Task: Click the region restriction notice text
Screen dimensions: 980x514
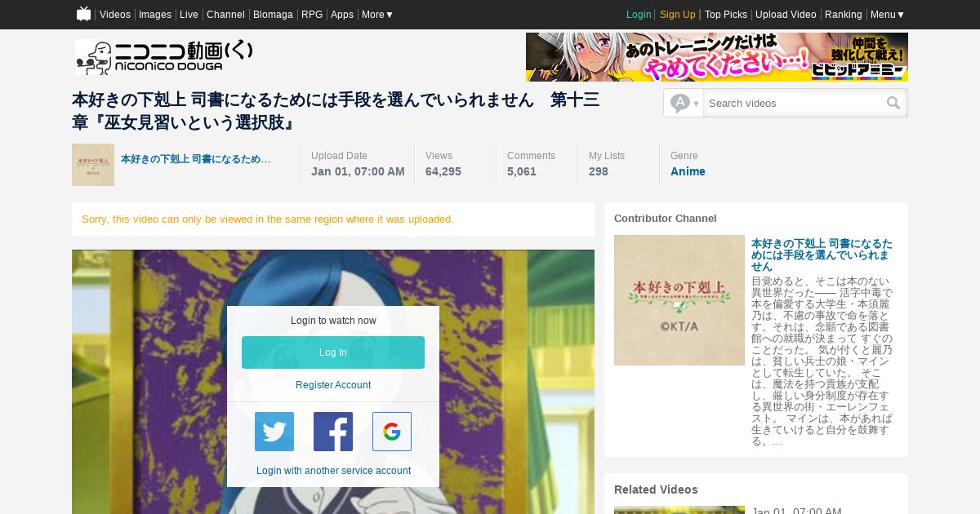Action: coord(268,219)
